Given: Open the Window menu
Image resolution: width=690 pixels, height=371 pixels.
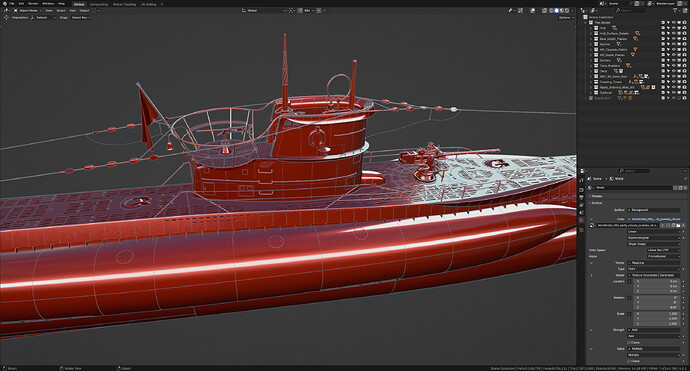Looking at the screenshot, I should click(x=48, y=4).
